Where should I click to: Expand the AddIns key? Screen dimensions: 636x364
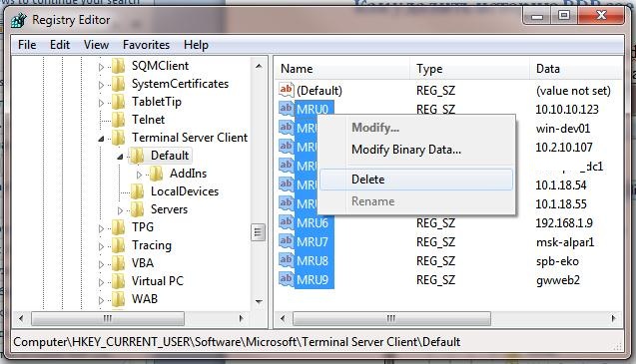click(139, 175)
